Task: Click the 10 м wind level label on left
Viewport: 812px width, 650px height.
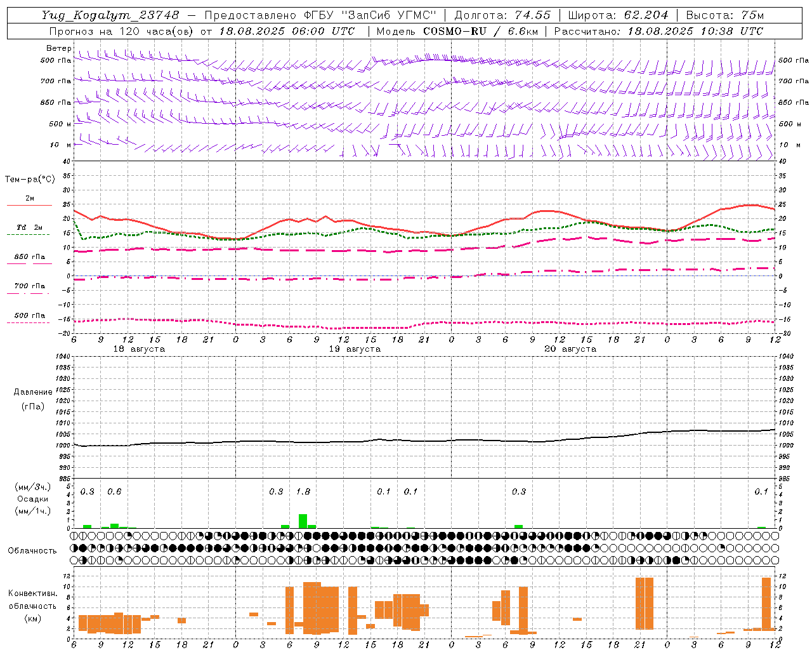Action: coord(61,145)
